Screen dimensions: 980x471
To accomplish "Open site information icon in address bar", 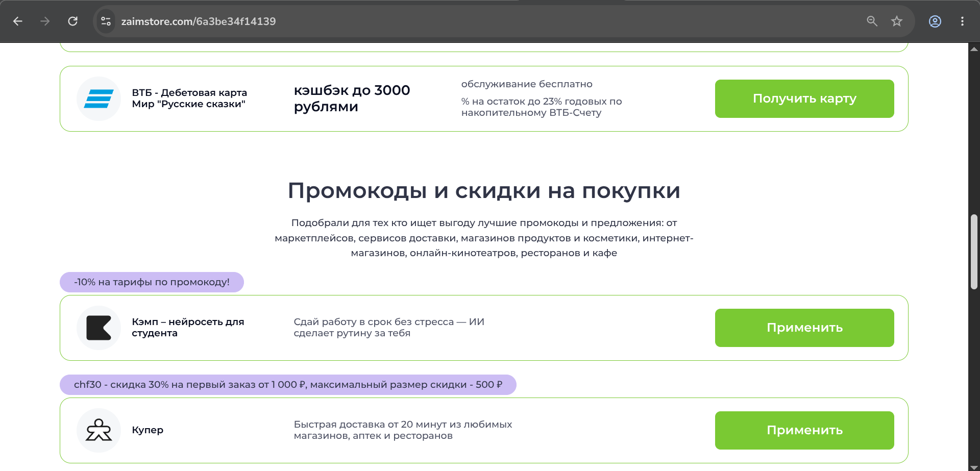I will (106, 21).
